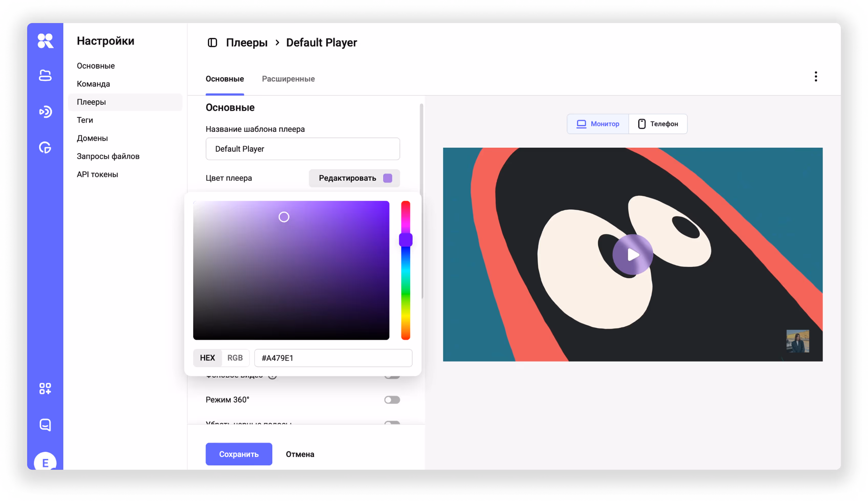
Task: Click the Название шаблона плеера input
Action: tap(303, 149)
